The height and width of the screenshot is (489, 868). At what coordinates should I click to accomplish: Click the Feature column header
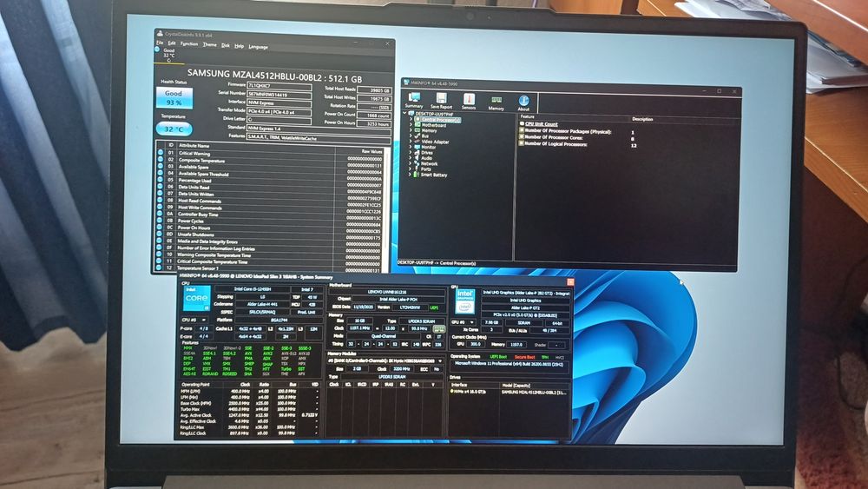(527, 117)
